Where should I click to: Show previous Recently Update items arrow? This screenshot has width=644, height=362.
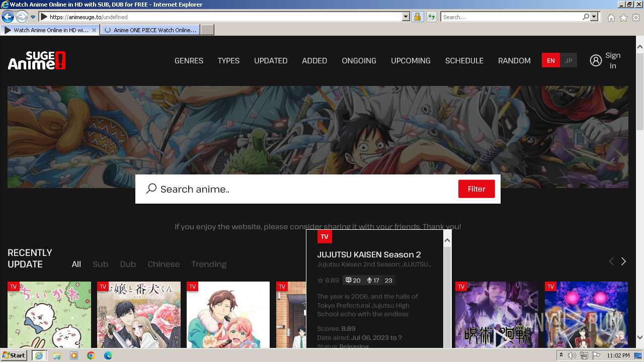611,261
